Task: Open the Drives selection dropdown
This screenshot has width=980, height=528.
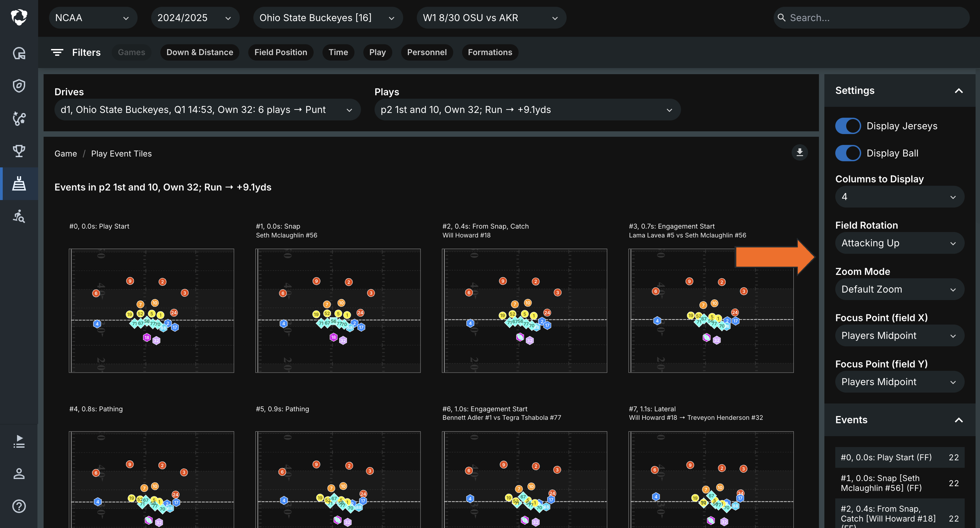Action: coord(207,110)
